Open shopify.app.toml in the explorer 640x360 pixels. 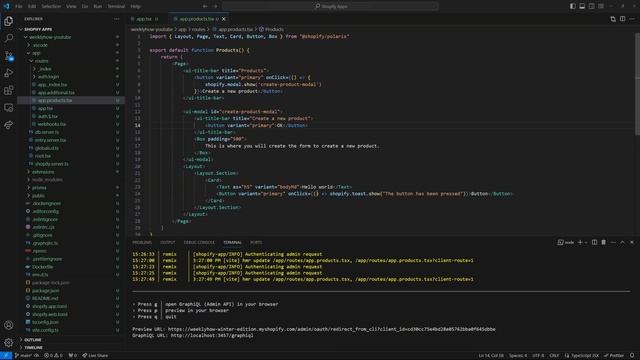pos(49,307)
